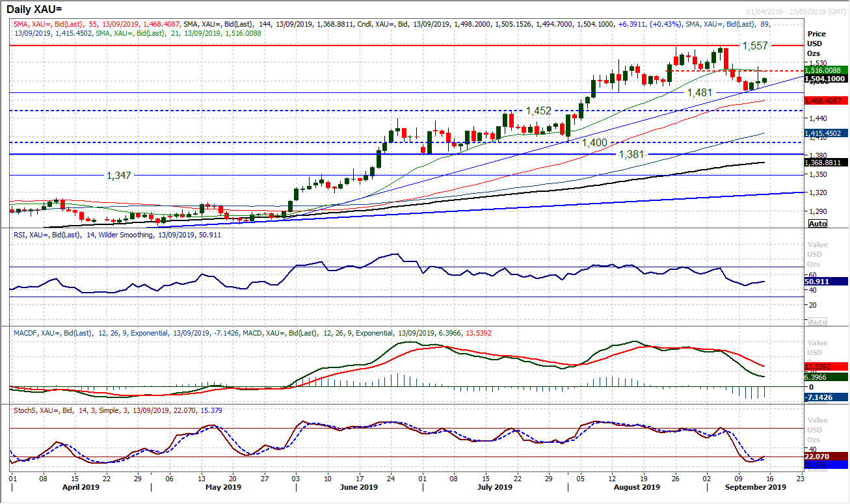The width and height of the screenshot is (850, 504).
Task: Click the 1,557 resistance level label
Action: 756,46
